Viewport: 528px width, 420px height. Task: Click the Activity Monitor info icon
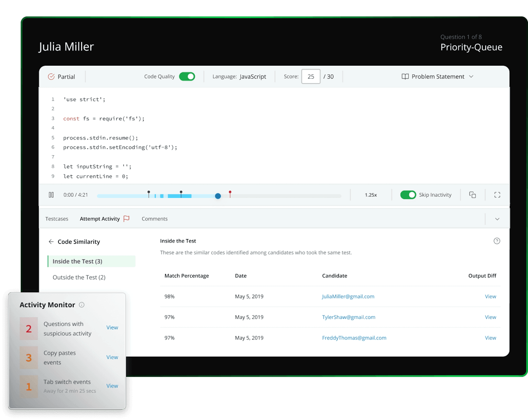82,305
